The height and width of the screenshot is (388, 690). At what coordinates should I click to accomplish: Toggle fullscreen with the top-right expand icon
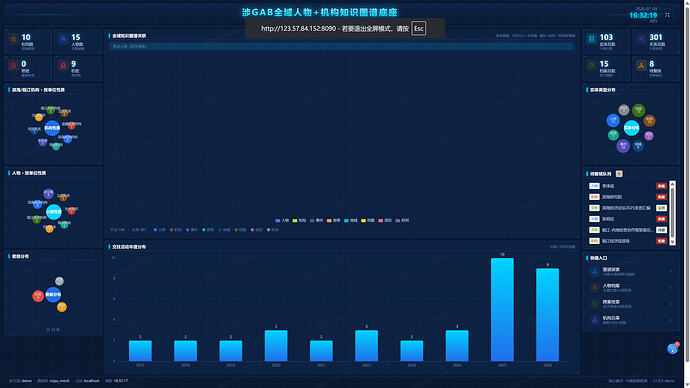pos(667,15)
